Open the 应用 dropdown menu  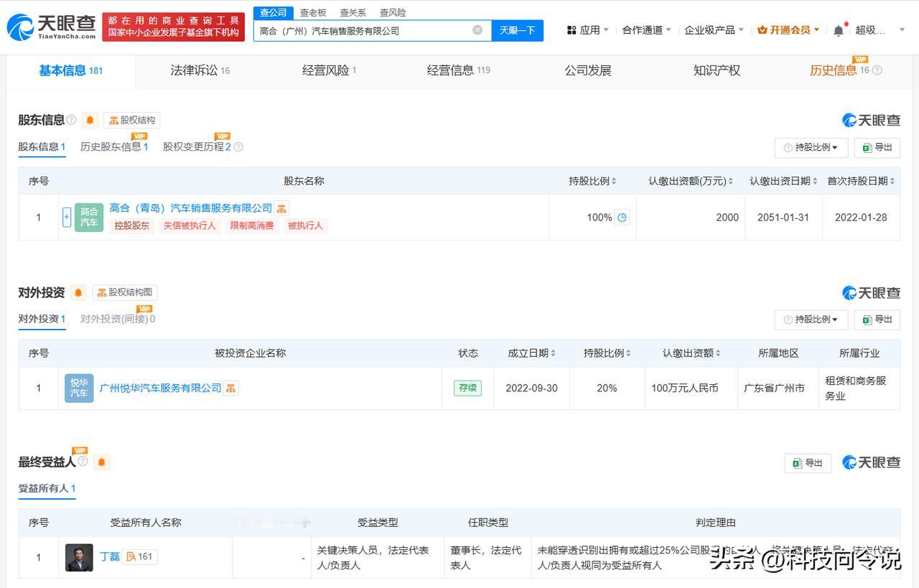588,30
